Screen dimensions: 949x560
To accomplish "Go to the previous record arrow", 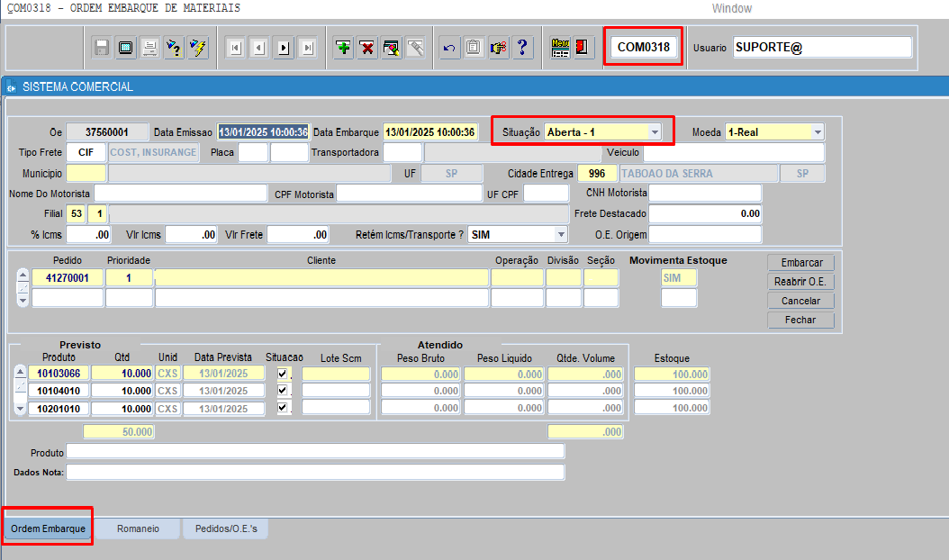I will click(259, 48).
